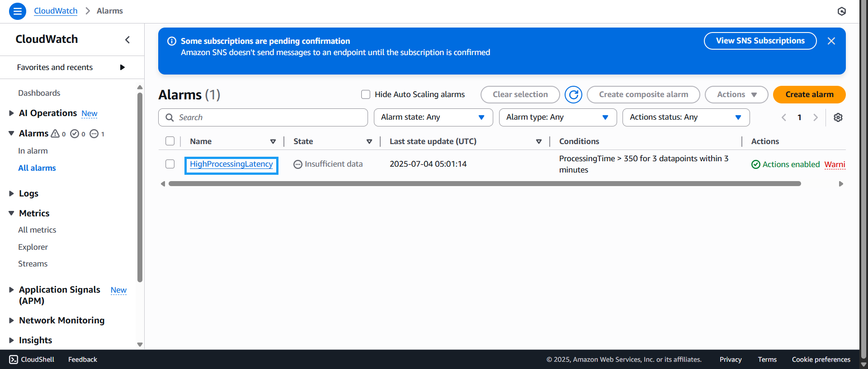
Task: Check the Hide Auto Scaling alarms box
Action: click(366, 94)
